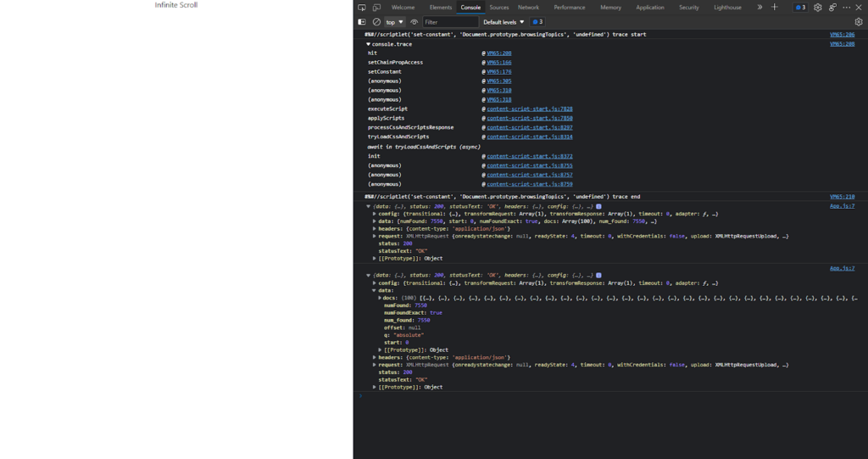This screenshot has width=868, height=459.
Task: Open content-script-start.js:8297 link
Action: point(530,127)
